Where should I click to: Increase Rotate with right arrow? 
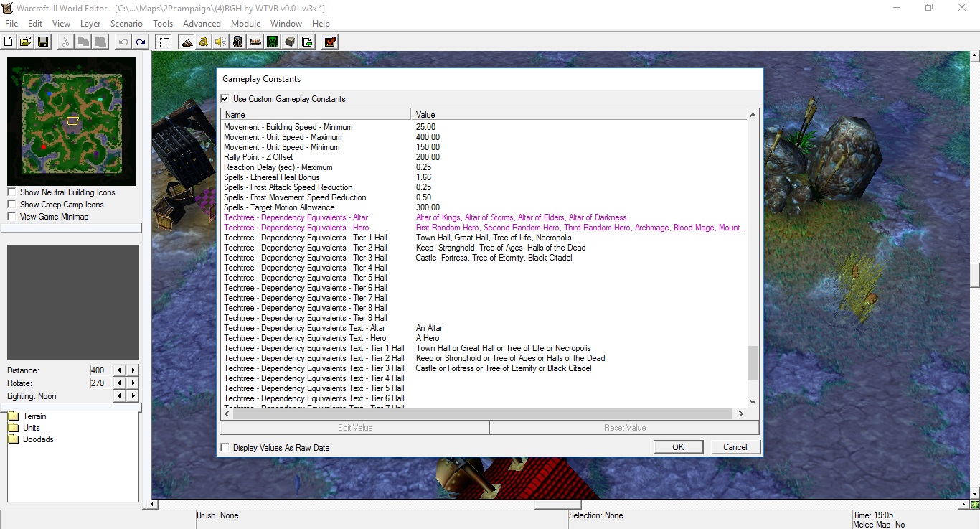coord(133,383)
